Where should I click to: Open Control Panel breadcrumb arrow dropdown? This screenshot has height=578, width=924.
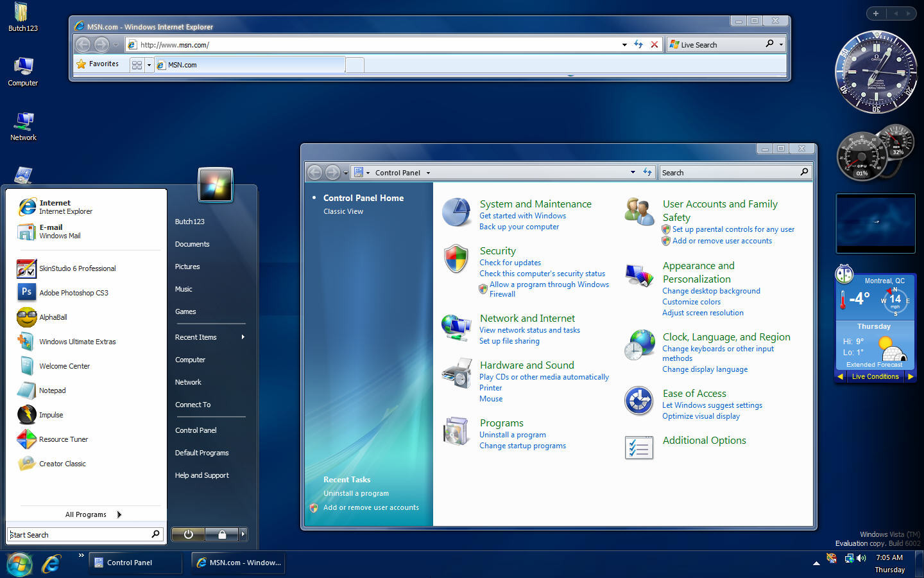(428, 173)
